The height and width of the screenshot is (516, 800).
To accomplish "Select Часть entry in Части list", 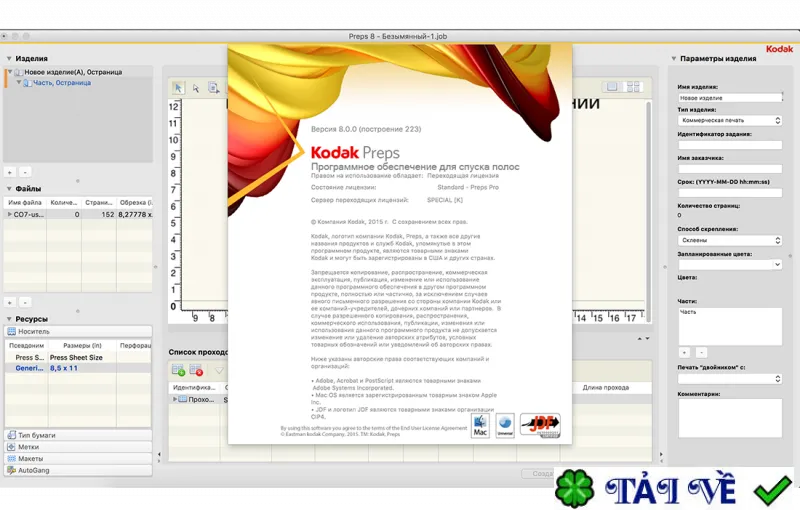I will click(x=688, y=312).
